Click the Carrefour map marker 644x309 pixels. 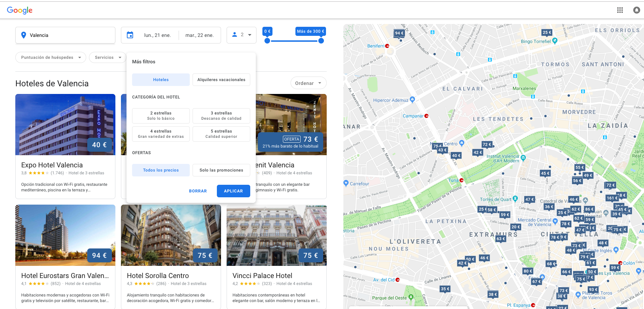(x=346, y=183)
